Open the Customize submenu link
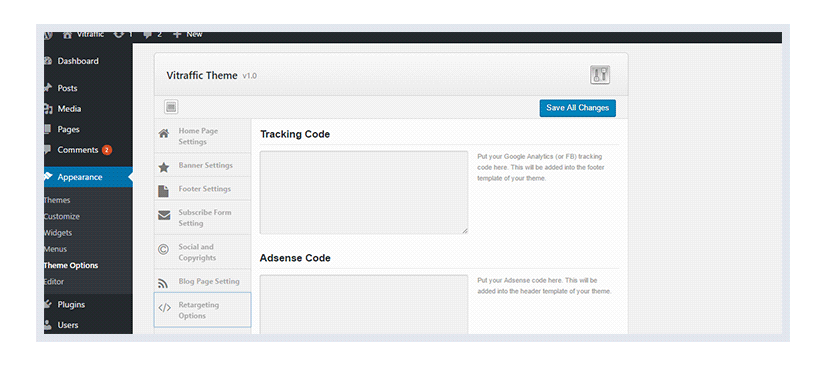826x372 pixels. point(62,217)
